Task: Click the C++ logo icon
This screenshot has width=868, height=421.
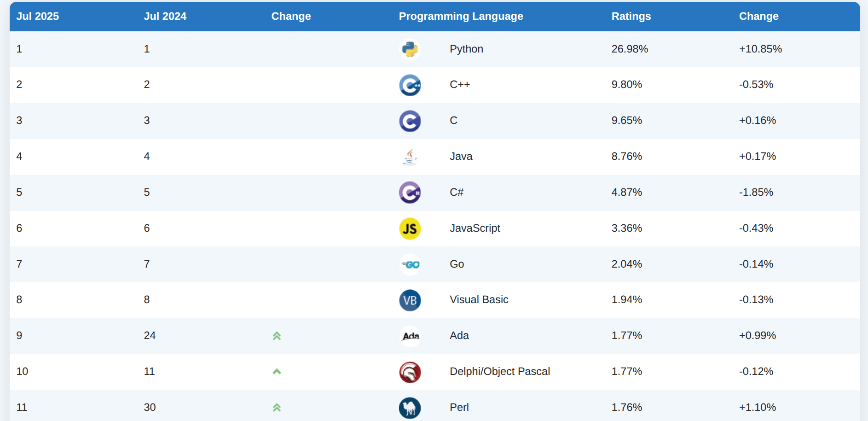Action: [x=410, y=85]
